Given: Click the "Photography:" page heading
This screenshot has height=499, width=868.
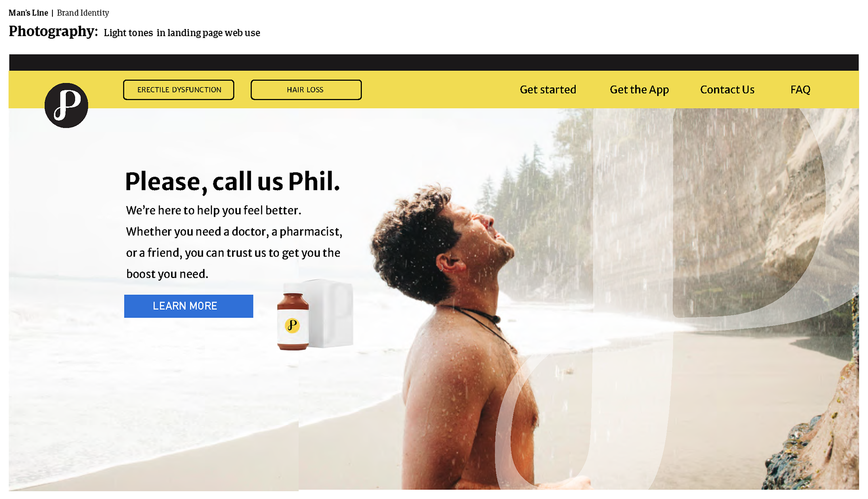Looking at the screenshot, I should (53, 31).
